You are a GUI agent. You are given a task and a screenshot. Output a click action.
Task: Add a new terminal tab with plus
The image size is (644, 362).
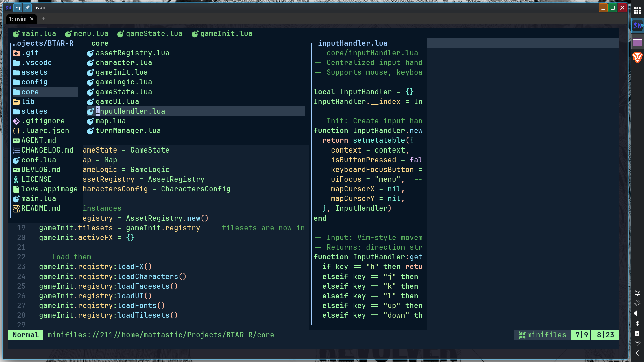click(x=43, y=19)
